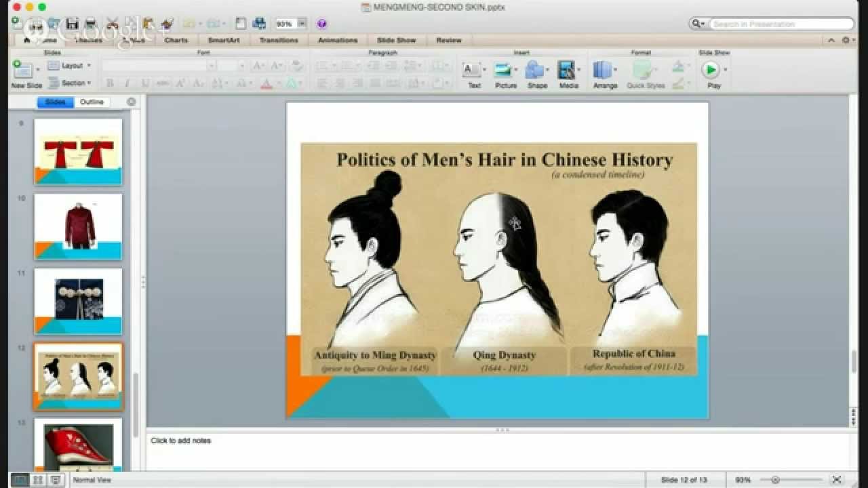The width and height of the screenshot is (868, 488).
Task: Toggle to Outline pane view
Action: tap(92, 102)
